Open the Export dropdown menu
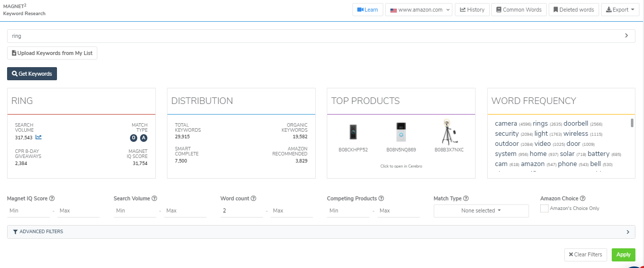 [x=620, y=10]
